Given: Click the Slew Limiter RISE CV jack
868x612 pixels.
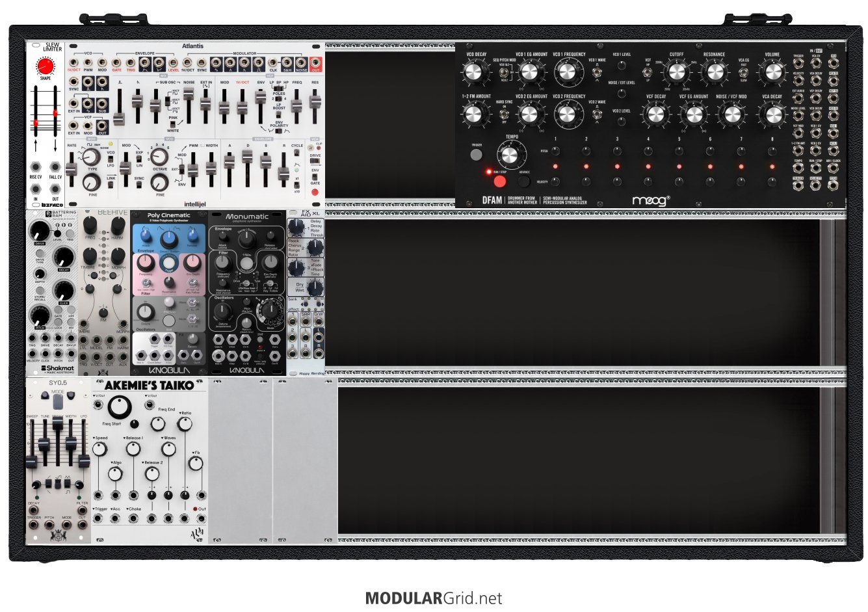Looking at the screenshot, I should pos(36,168).
